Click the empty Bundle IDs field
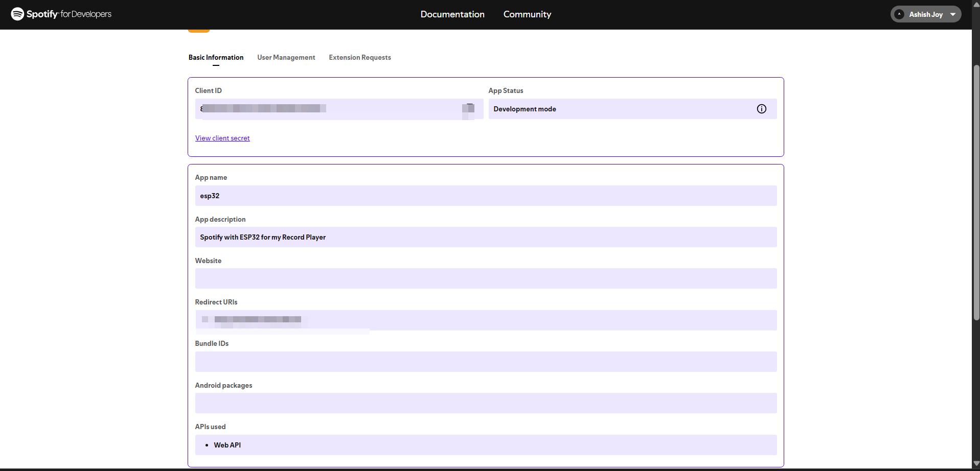 (x=486, y=362)
